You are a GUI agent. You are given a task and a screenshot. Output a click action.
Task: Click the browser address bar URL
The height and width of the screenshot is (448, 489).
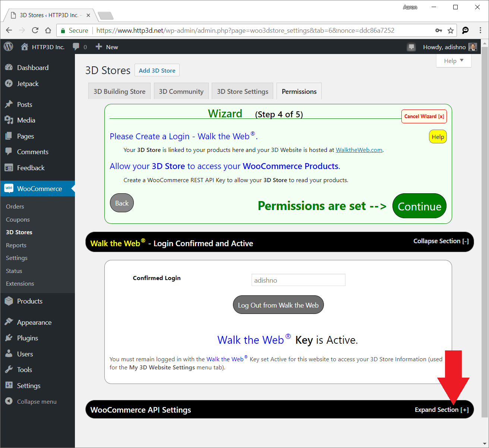[x=245, y=31]
